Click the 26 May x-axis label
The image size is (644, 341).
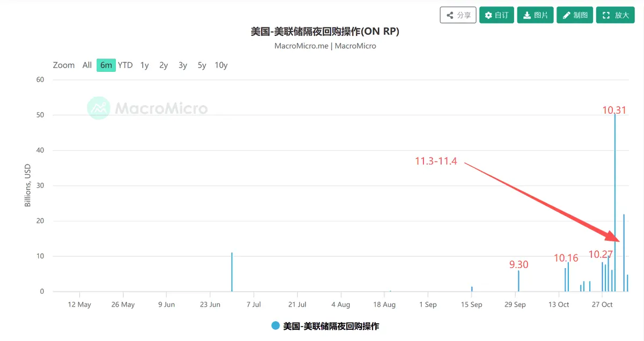coord(123,305)
